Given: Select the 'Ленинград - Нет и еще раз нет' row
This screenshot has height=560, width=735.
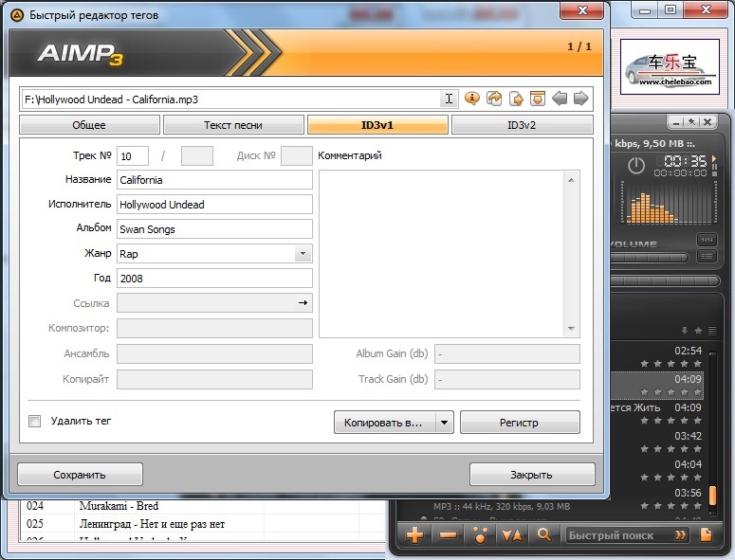Looking at the screenshot, I should tap(152, 524).
